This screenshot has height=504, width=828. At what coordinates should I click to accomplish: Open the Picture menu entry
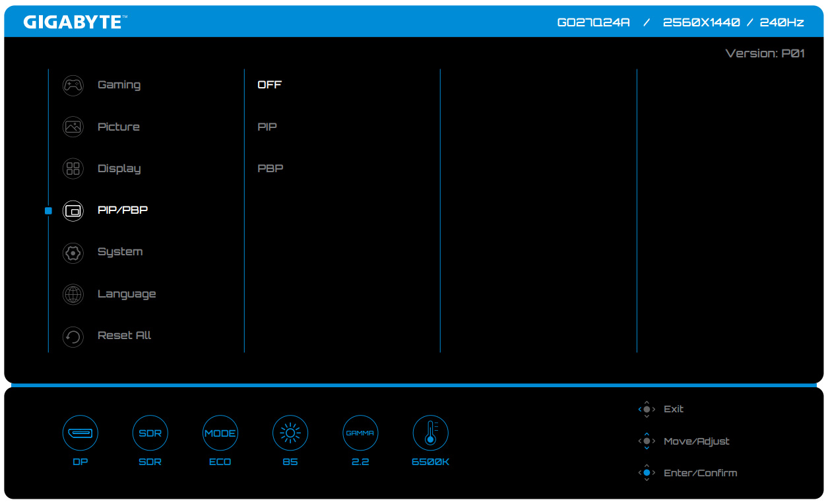(x=119, y=127)
